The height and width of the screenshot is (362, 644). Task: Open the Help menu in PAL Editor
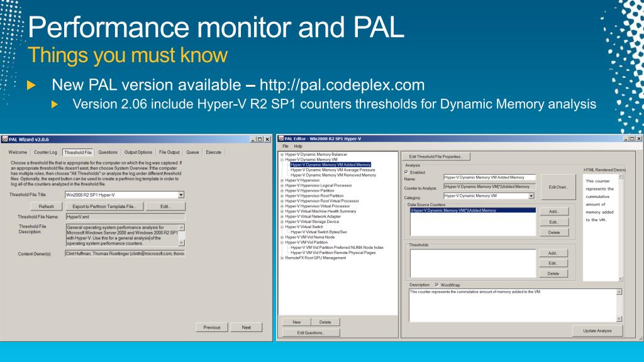pyautogui.click(x=297, y=146)
